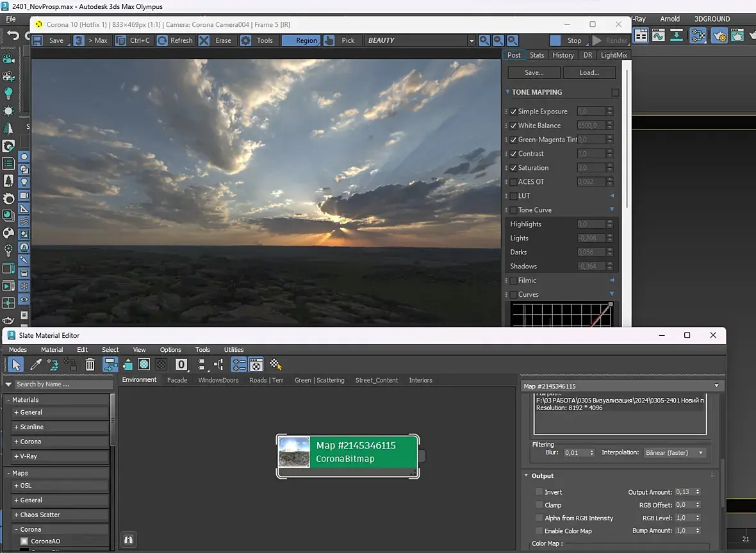Enable the ACES OT checkbox
Viewport: 756px width, 553px height.
513,182
